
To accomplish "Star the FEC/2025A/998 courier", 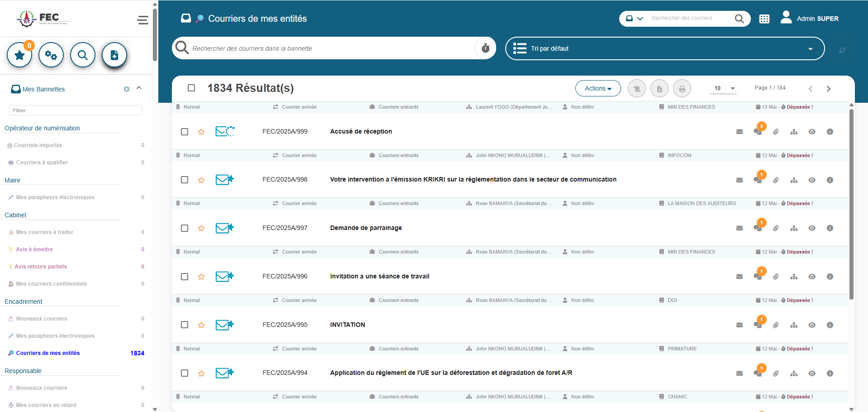I will (201, 180).
